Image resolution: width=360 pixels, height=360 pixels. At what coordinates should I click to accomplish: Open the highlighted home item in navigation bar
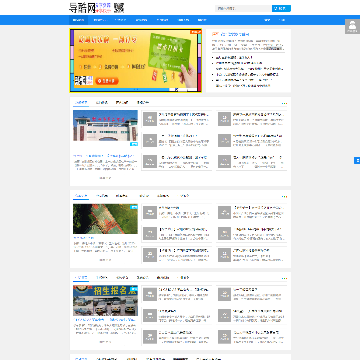tap(79, 20)
